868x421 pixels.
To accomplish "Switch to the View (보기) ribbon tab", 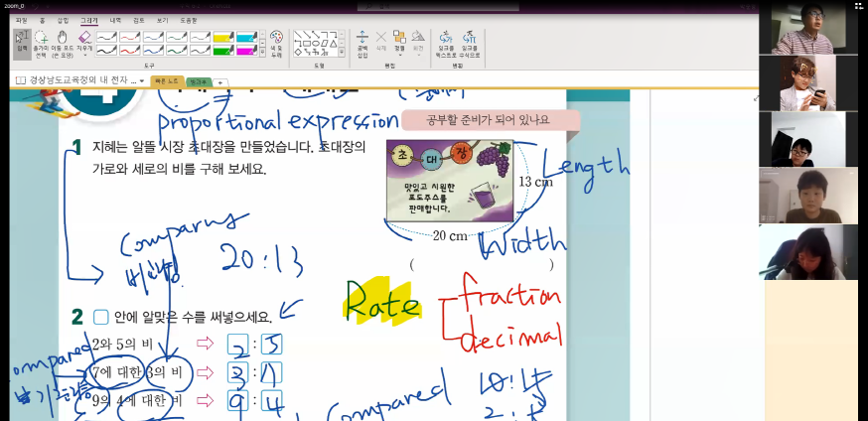I will pos(162,21).
